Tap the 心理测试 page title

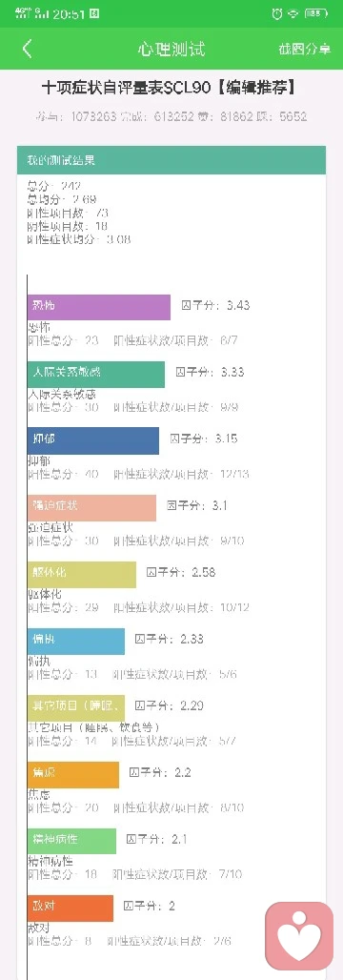point(171,50)
